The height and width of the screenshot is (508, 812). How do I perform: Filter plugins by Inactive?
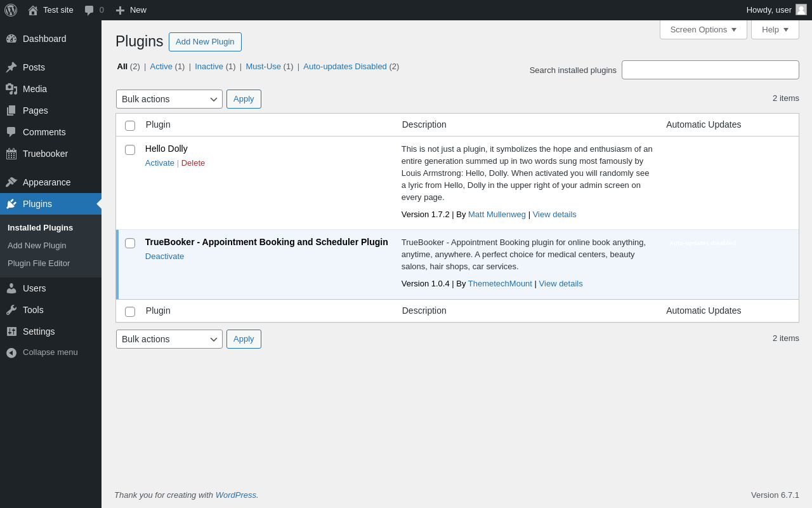click(x=209, y=66)
